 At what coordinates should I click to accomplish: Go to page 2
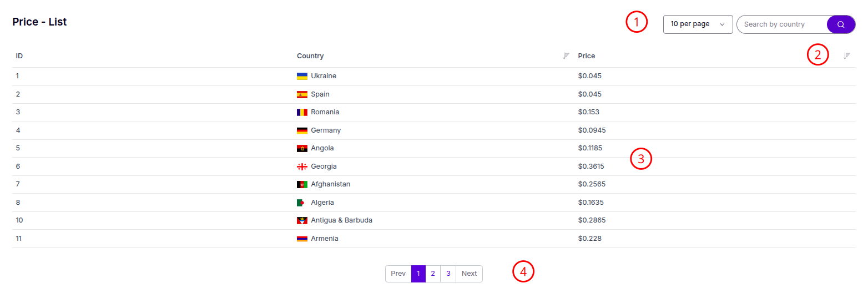(x=433, y=274)
